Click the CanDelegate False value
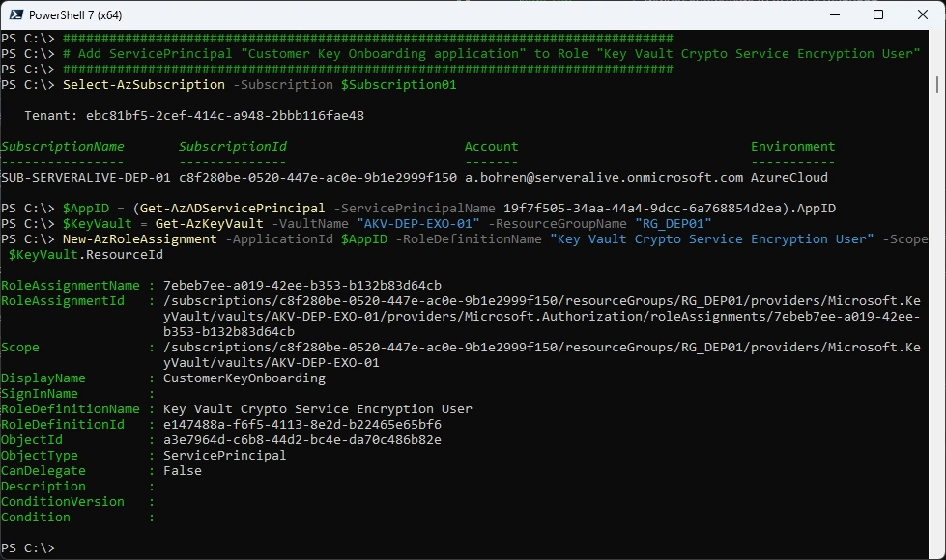The image size is (946, 560). tap(183, 471)
